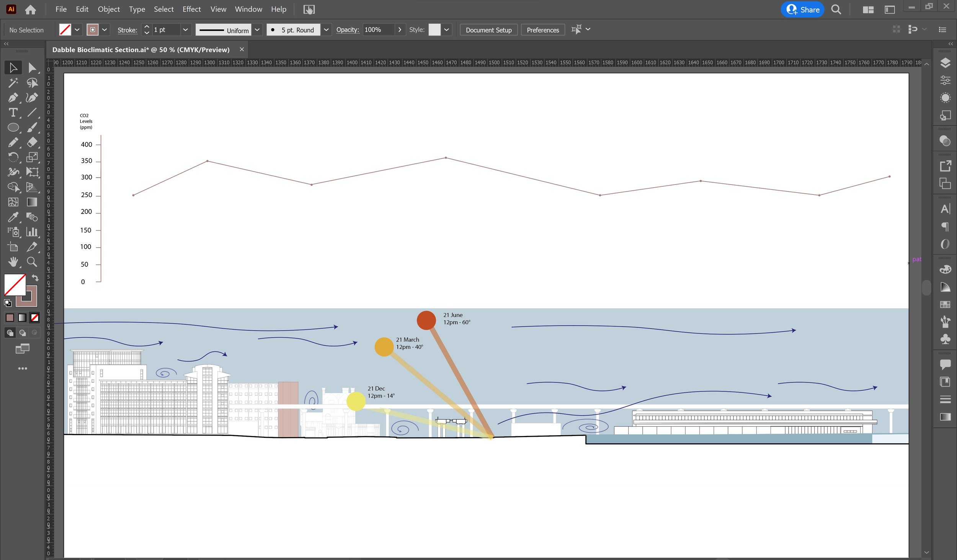This screenshot has width=957, height=560.
Task: Select the Eyedropper tool
Action: pos(13,217)
